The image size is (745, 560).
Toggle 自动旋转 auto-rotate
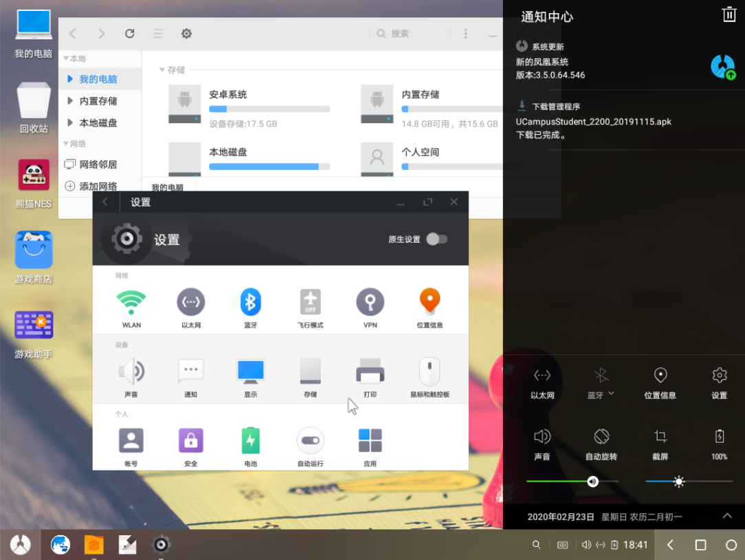tap(601, 444)
